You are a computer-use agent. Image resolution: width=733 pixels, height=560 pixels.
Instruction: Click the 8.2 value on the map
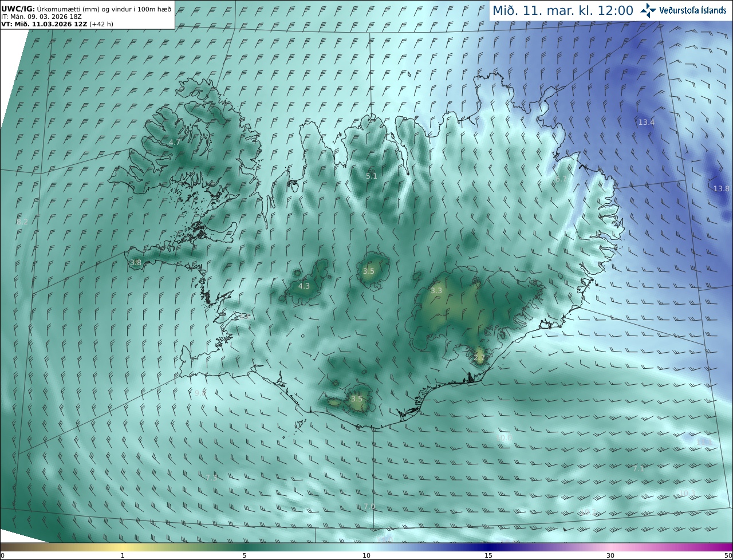[22, 222]
